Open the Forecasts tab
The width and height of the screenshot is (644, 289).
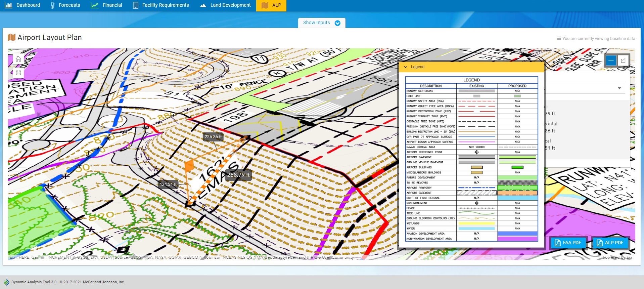pyautogui.click(x=65, y=5)
